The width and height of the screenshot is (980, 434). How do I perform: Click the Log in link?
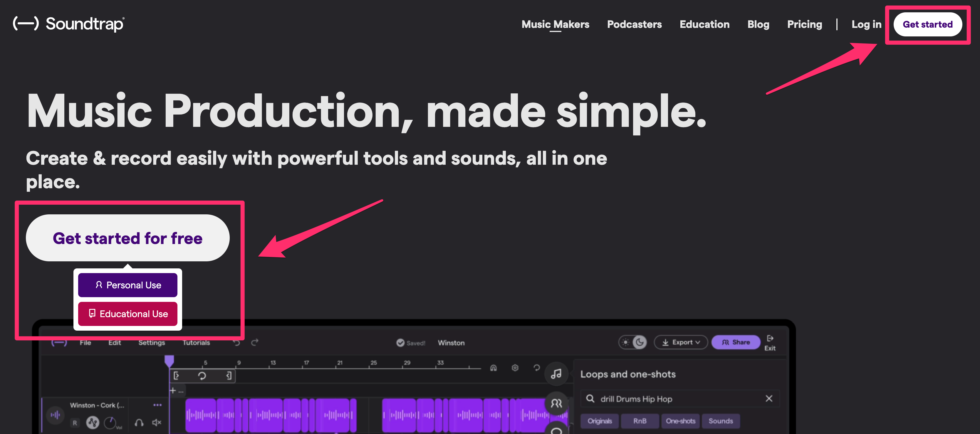tap(866, 24)
